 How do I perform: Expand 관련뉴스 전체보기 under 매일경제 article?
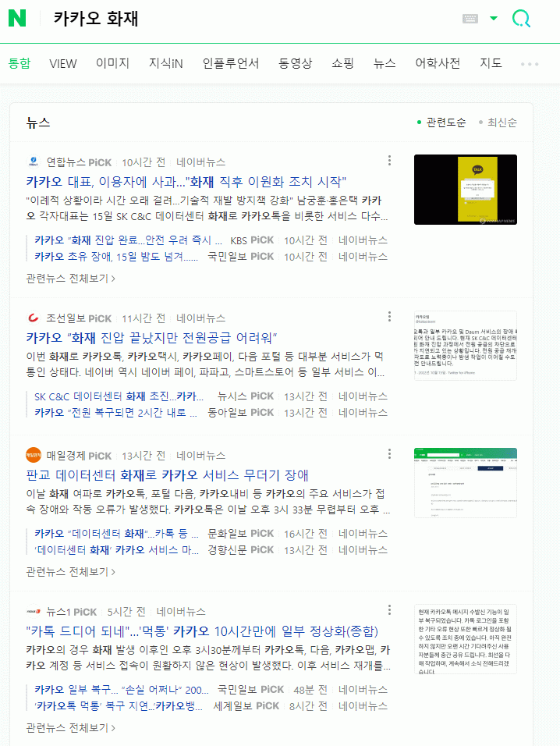click(70, 572)
